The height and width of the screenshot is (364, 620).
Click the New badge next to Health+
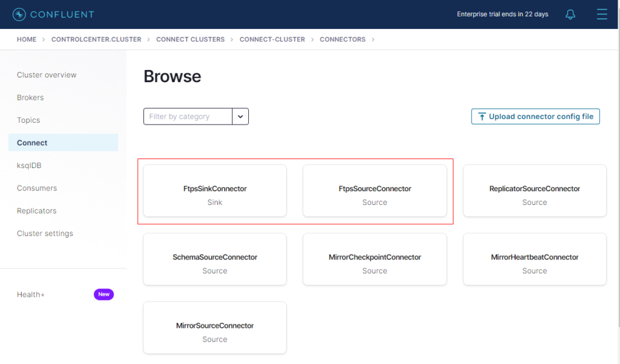[104, 294]
